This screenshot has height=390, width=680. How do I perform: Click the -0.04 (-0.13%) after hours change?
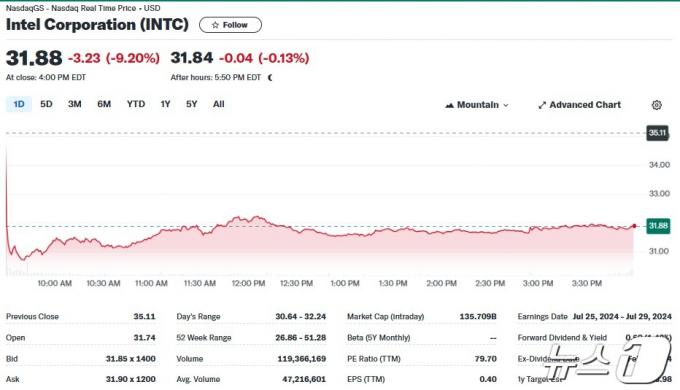264,58
